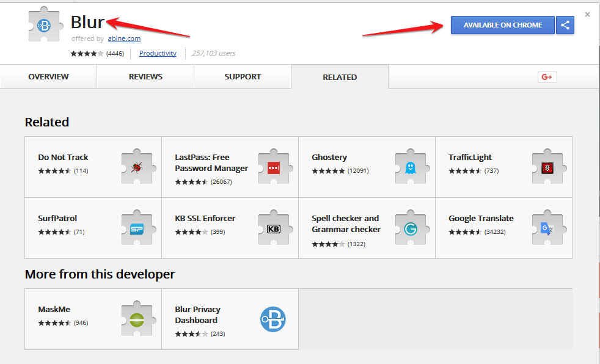This screenshot has height=364, width=600.
Task: Switch to the Reviews tab
Action: (x=145, y=76)
